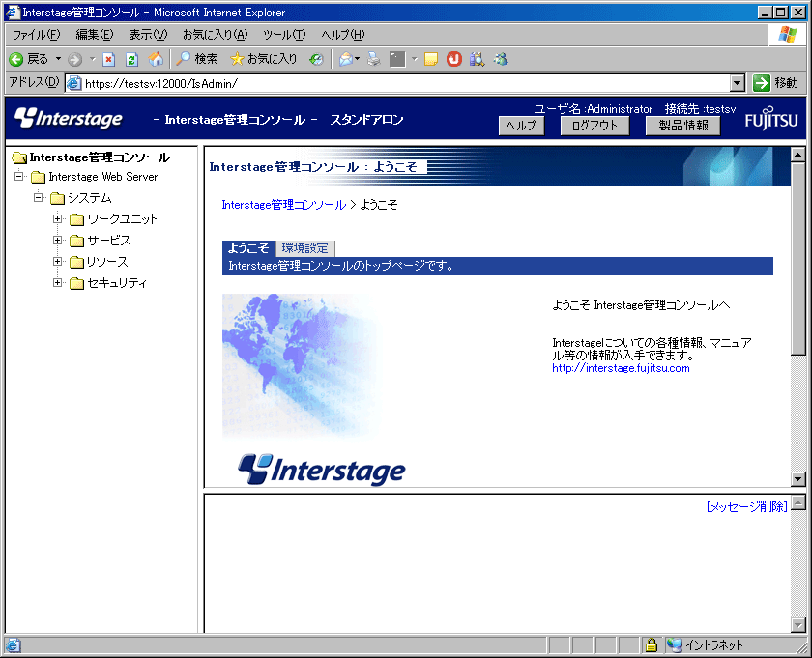Click the browser Back arrow icon
812x658 pixels.
[x=16, y=60]
